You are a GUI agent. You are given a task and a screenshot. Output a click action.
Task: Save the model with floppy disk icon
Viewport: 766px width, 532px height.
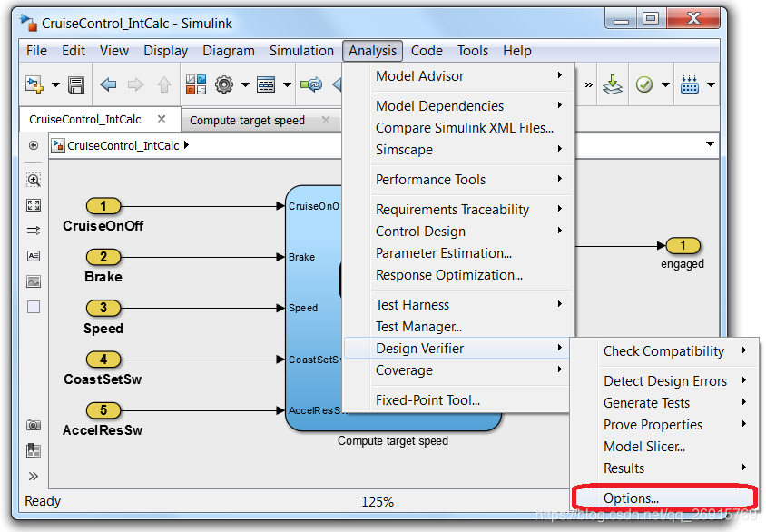click(76, 85)
